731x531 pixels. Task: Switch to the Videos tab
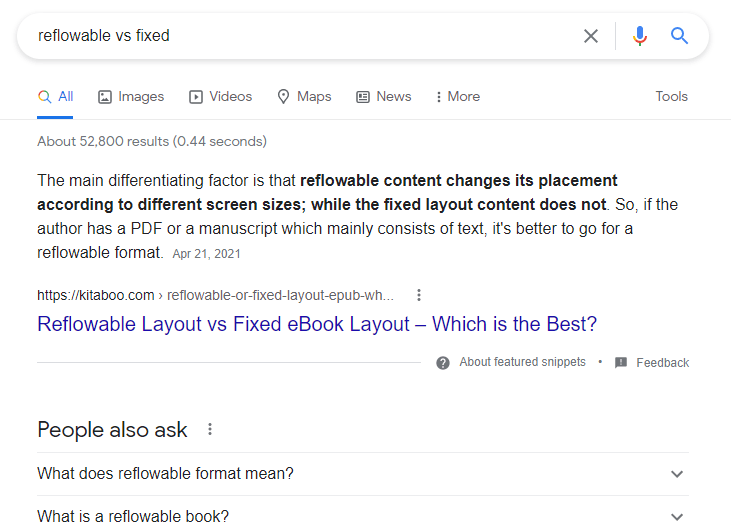click(x=221, y=97)
